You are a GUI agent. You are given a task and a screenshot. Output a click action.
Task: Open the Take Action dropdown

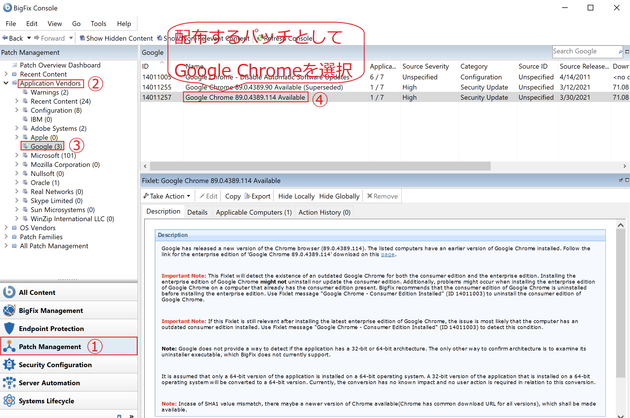tap(166, 196)
